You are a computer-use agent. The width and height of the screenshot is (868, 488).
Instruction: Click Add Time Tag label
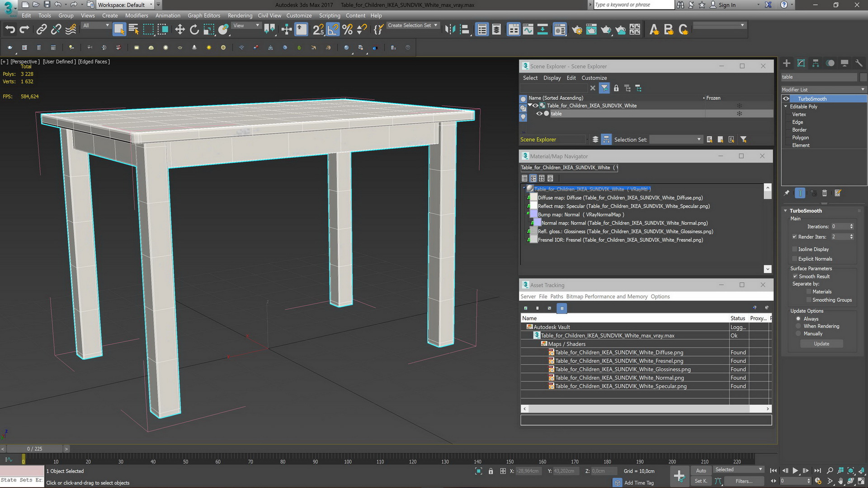point(639,483)
